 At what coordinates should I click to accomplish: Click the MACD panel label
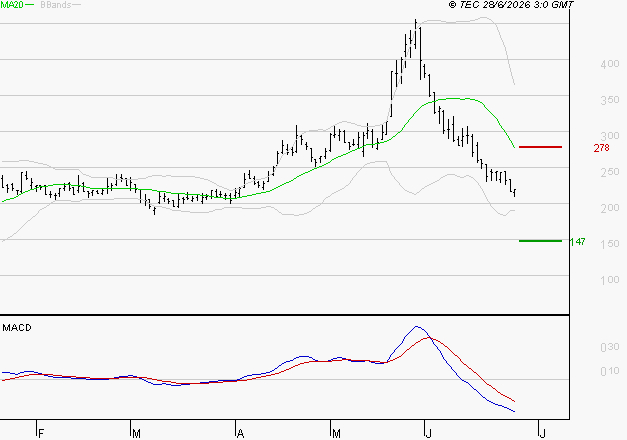pyautogui.click(x=17, y=328)
